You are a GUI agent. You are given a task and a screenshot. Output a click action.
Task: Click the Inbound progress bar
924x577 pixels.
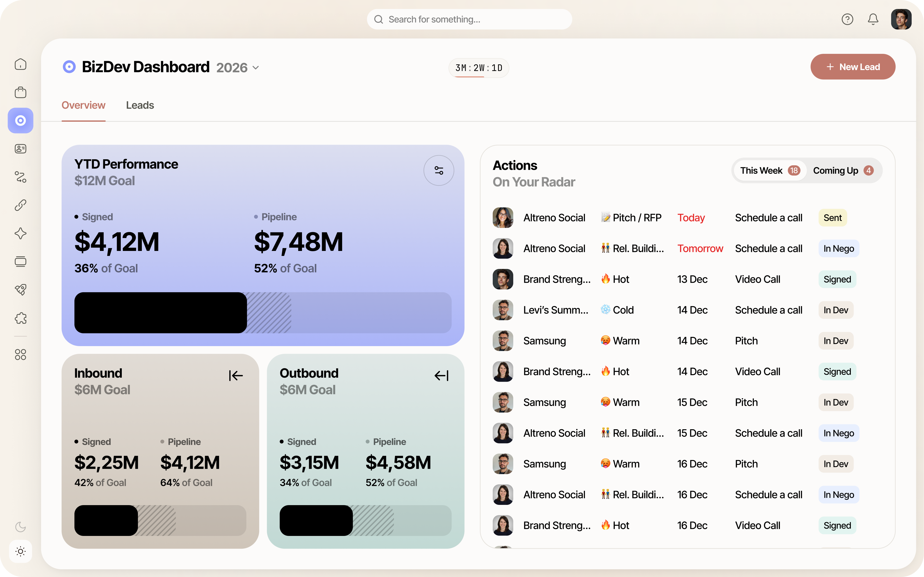160,520
